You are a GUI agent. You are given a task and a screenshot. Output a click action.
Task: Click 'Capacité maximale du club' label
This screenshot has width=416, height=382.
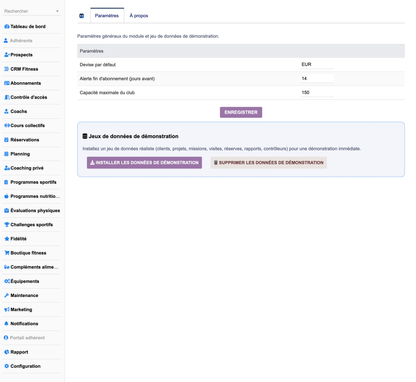pyautogui.click(x=107, y=93)
